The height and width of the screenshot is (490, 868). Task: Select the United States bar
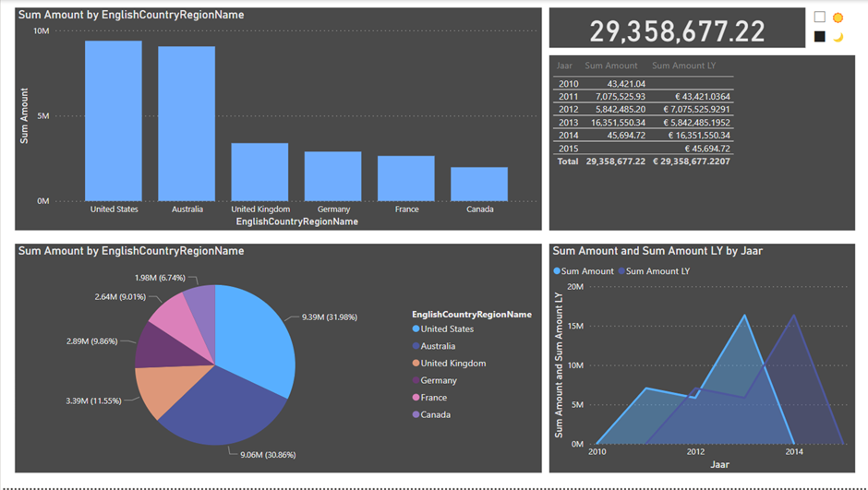coord(114,120)
